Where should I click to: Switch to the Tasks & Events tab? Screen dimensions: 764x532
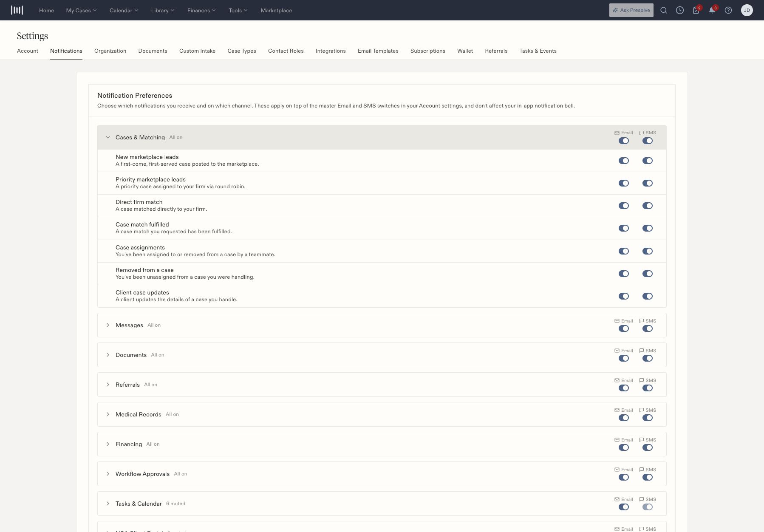(538, 51)
